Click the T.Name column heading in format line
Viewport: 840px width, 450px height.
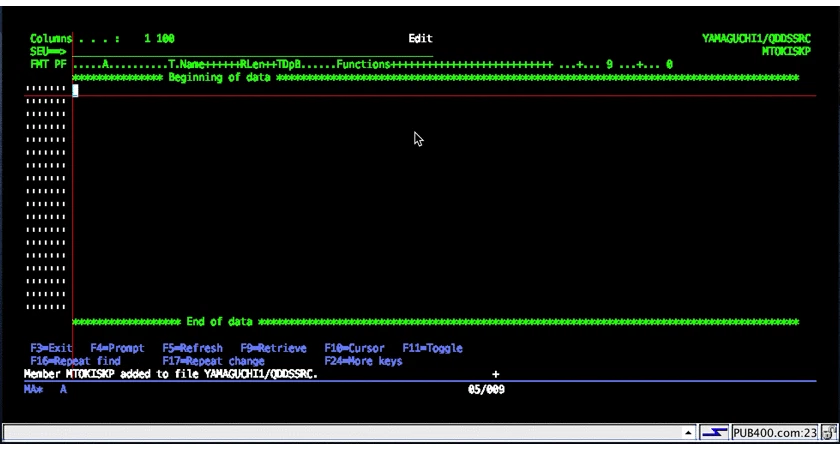point(186,64)
